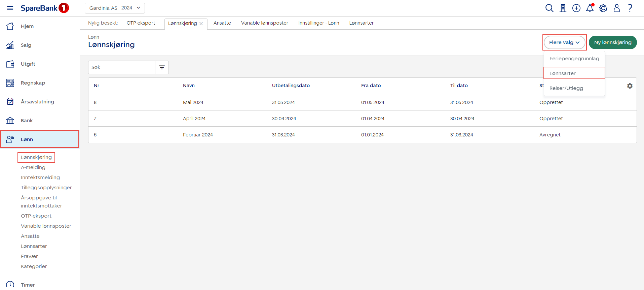Open the settings gear in header
This screenshot has width=644, height=290.
pyautogui.click(x=603, y=8)
